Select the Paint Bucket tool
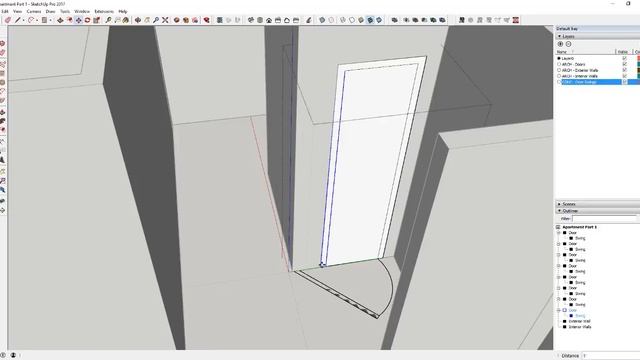 click(x=126, y=20)
